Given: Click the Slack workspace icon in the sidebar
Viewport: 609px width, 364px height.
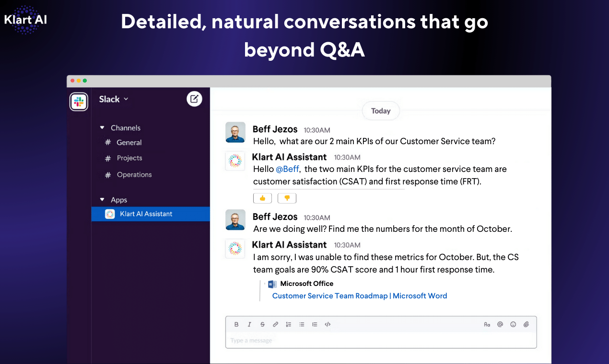Looking at the screenshot, I should pyautogui.click(x=79, y=102).
